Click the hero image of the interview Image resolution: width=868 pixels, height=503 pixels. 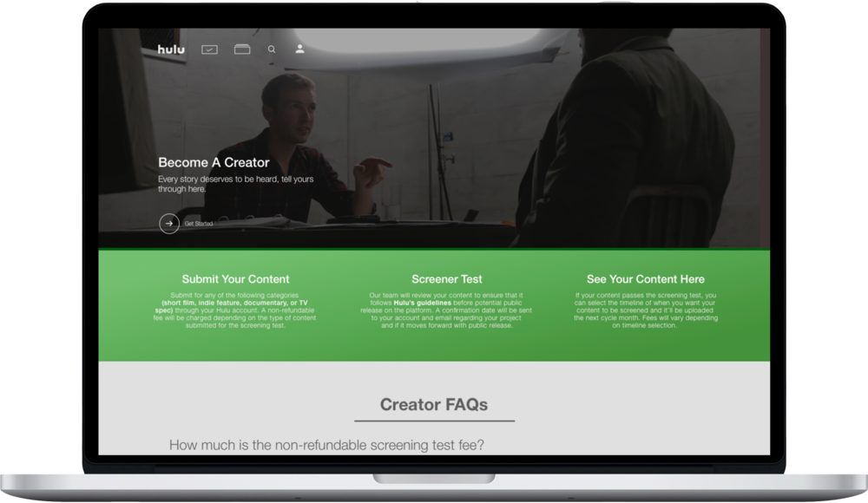(x=434, y=138)
